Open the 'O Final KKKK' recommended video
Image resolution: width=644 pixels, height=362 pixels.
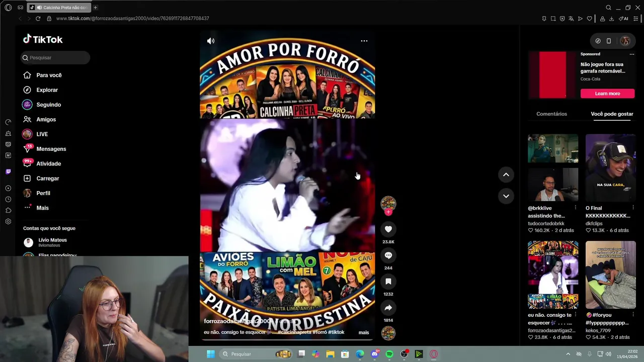pos(610,168)
